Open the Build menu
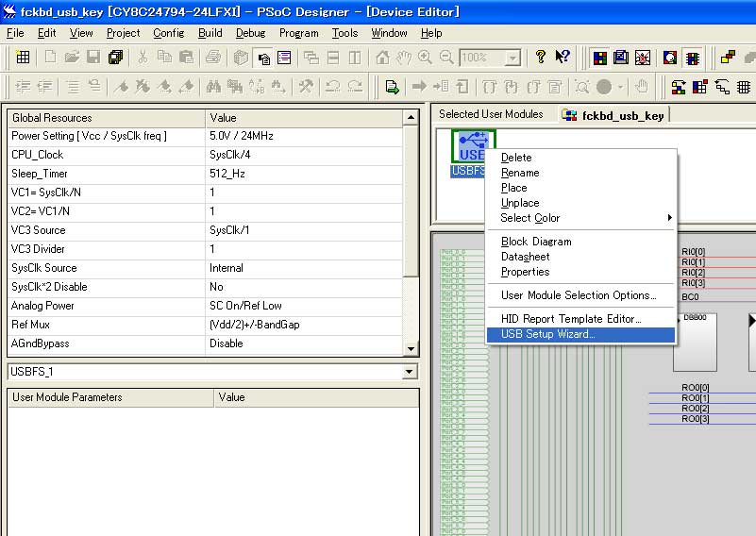 (x=210, y=33)
